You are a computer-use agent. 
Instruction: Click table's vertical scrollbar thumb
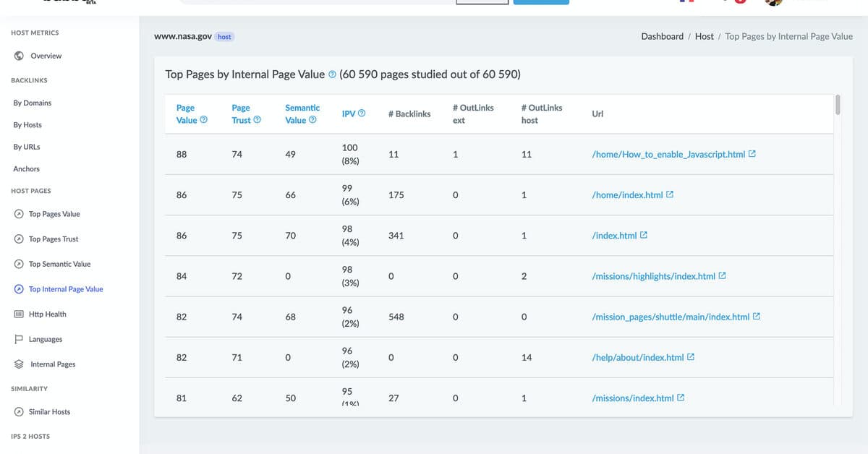tap(838, 105)
